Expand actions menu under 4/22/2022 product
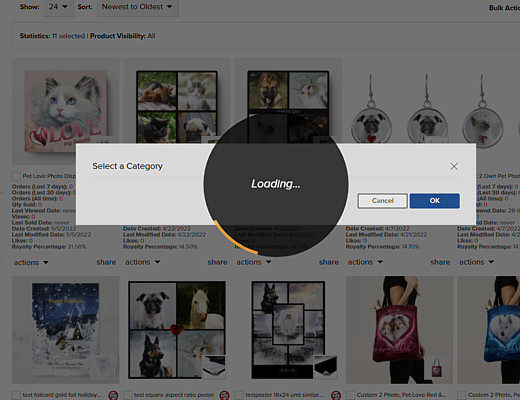The image size is (520, 400). (x=142, y=262)
